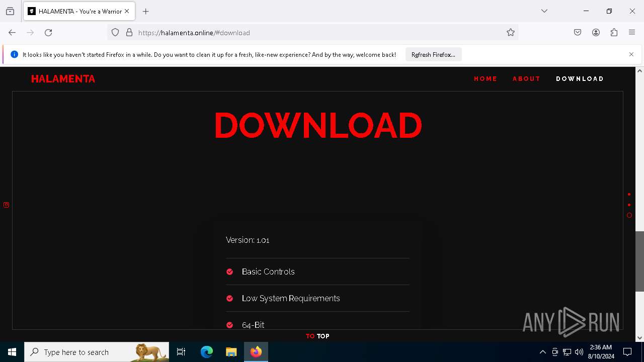
Task: Click the taskbar search box
Action: 97,352
